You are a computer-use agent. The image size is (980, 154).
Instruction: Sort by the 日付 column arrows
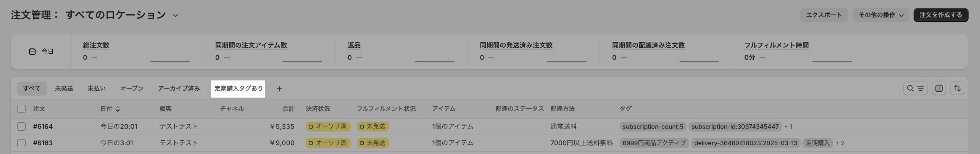[118, 109]
